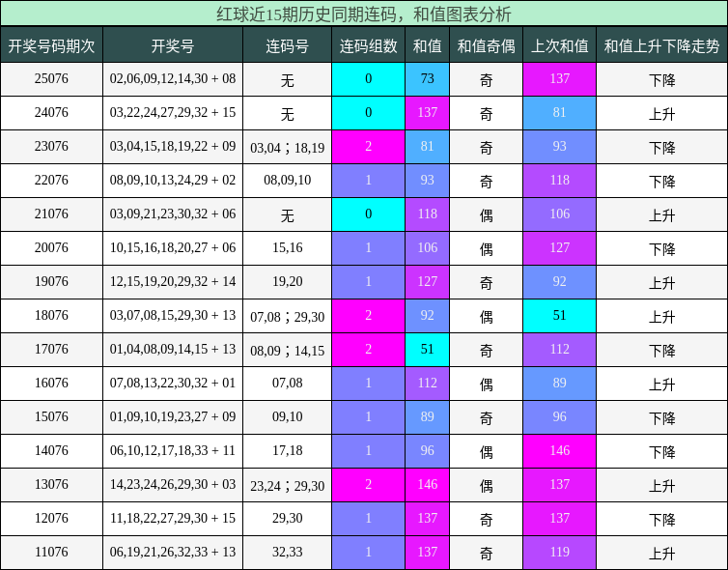The height and width of the screenshot is (570, 728).
Task: Click consecutive numbers cell 15,16
Action: click(288, 248)
